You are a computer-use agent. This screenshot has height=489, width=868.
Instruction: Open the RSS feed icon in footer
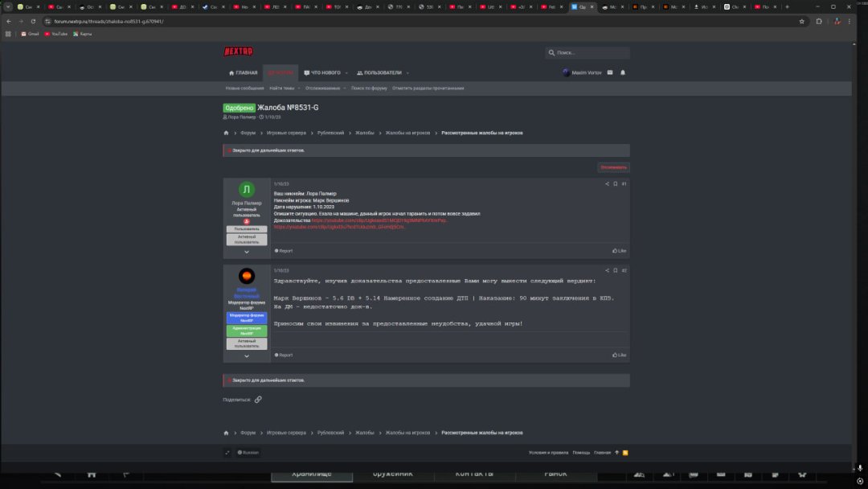point(625,453)
